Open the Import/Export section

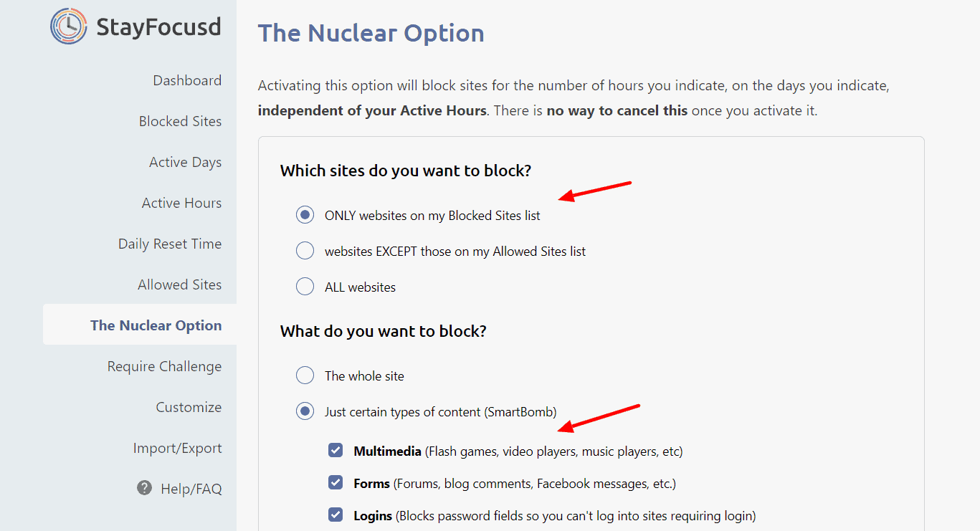click(177, 448)
